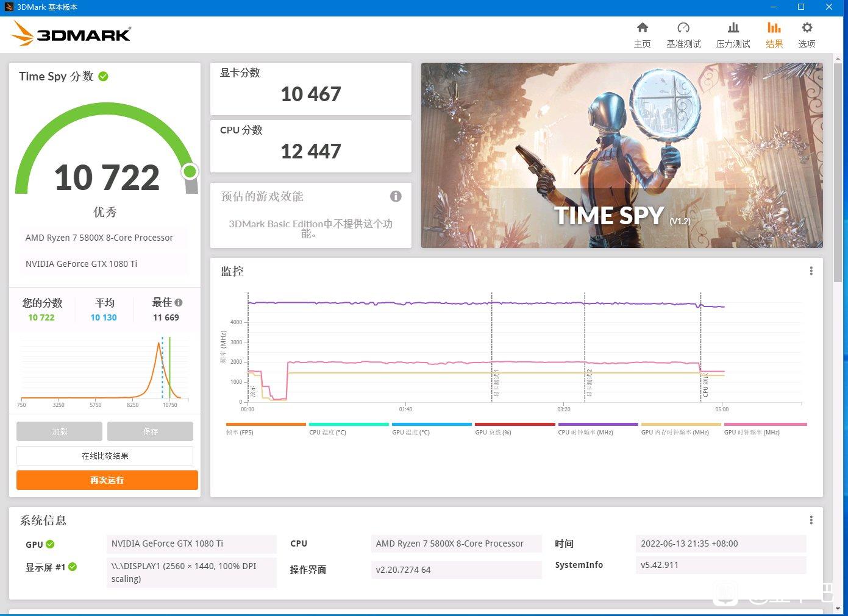Toggle the GPU 负载 (%) legend series
The height and width of the screenshot is (616, 848).
click(515, 428)
